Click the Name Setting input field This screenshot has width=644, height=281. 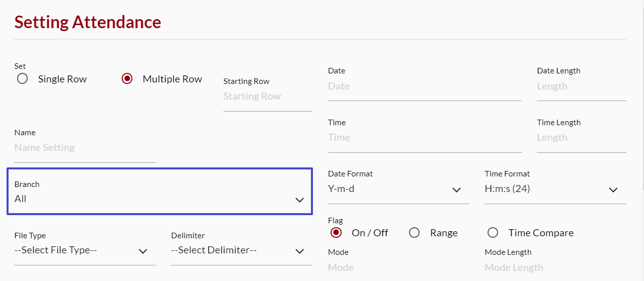(x=85, y=148)
